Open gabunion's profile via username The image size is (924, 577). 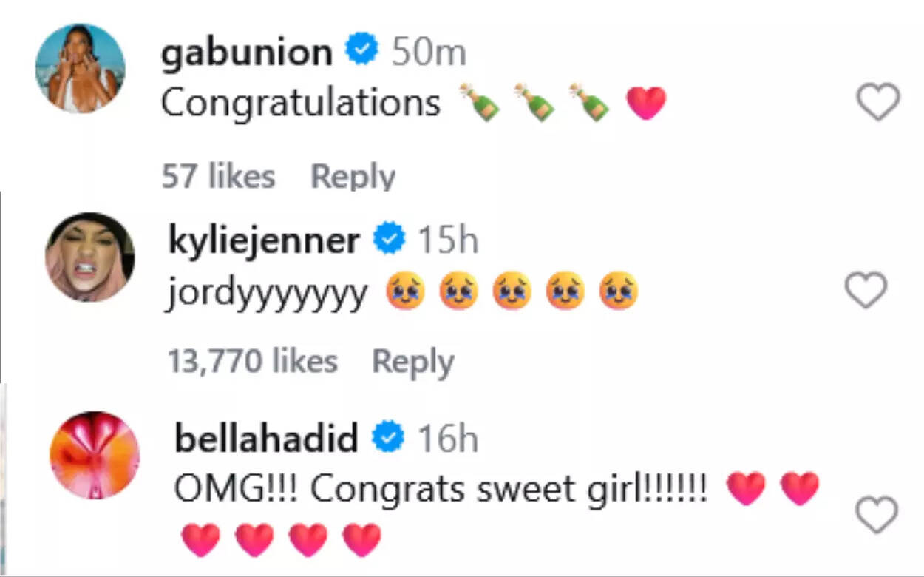tap(248, 50)
